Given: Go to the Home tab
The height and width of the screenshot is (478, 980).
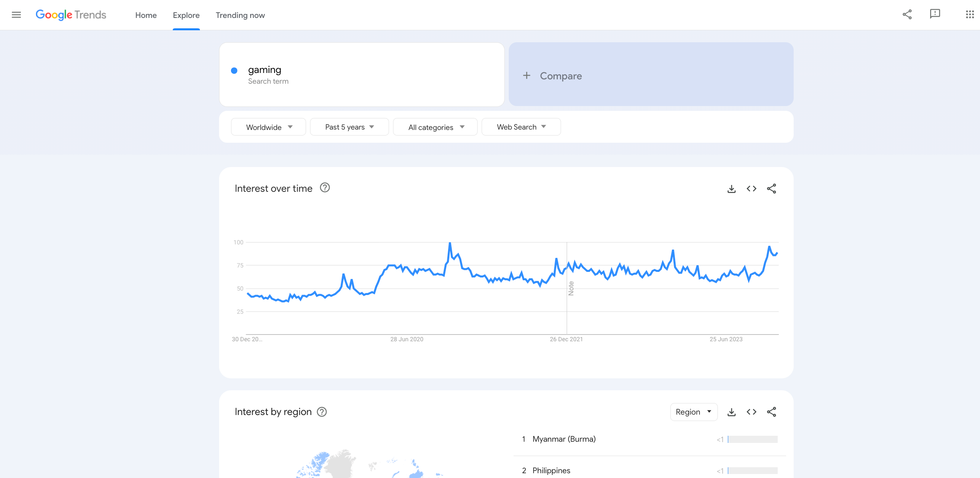Looking at the screenshot, I should pyautogui.click(x=146, y=15).
